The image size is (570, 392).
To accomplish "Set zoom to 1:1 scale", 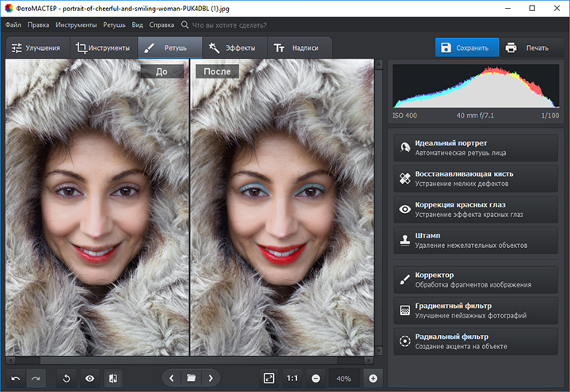I will click(x=292, y=379).
